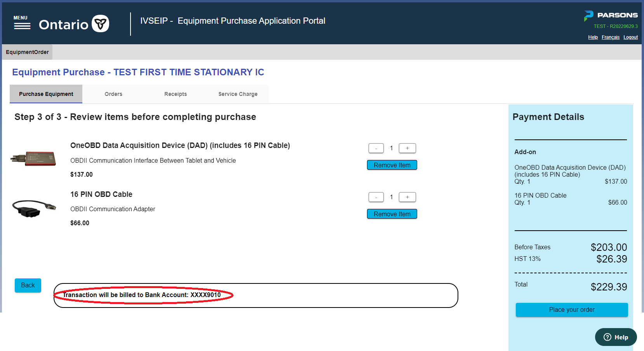Click the Add-on label in Payment Details

525,152
